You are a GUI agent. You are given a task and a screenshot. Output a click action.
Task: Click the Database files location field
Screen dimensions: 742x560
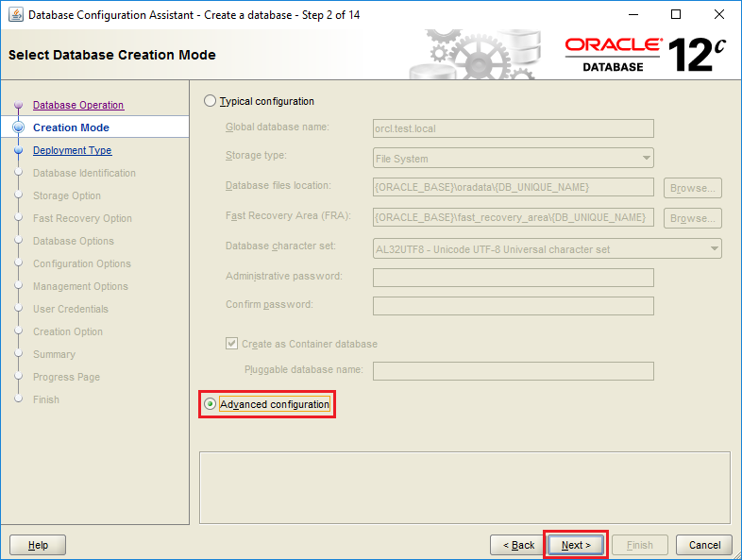click(513, 188)
